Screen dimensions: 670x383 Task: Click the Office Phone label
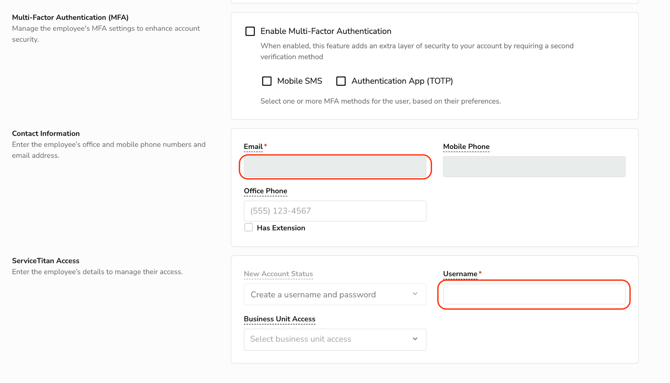tap(265, 191)
